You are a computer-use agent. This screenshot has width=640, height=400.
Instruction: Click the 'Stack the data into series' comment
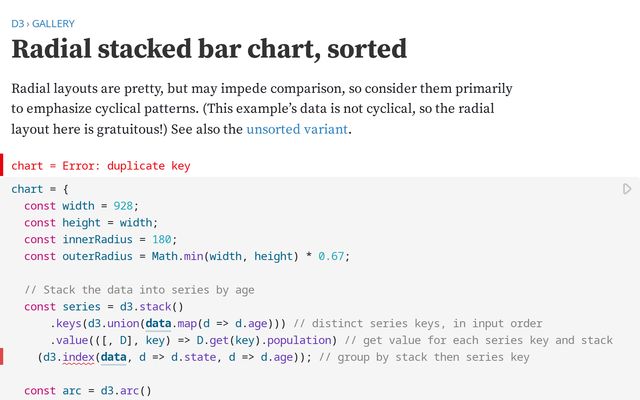point(139,290)
